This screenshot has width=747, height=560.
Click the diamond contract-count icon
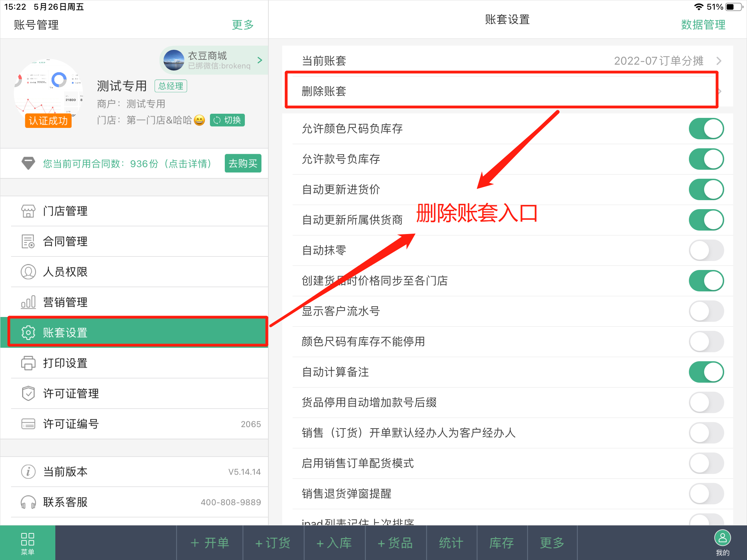(x=28, y=163)
